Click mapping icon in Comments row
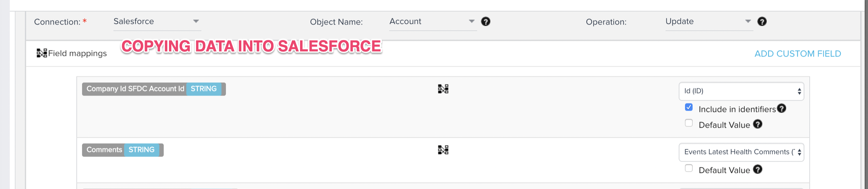Image resolution: width=868 pixels, height=189 pixels. point(443,150)
